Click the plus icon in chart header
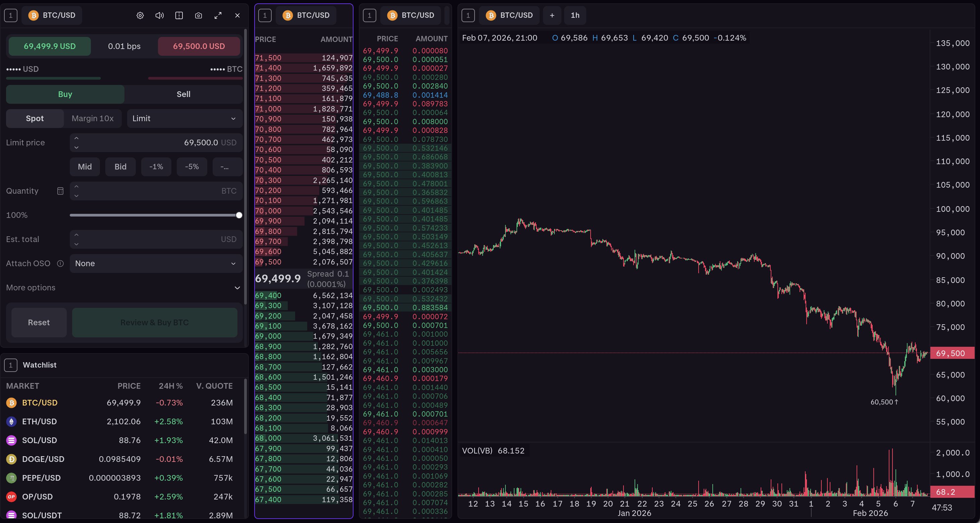Screen dimensions: 980x523 552,15
